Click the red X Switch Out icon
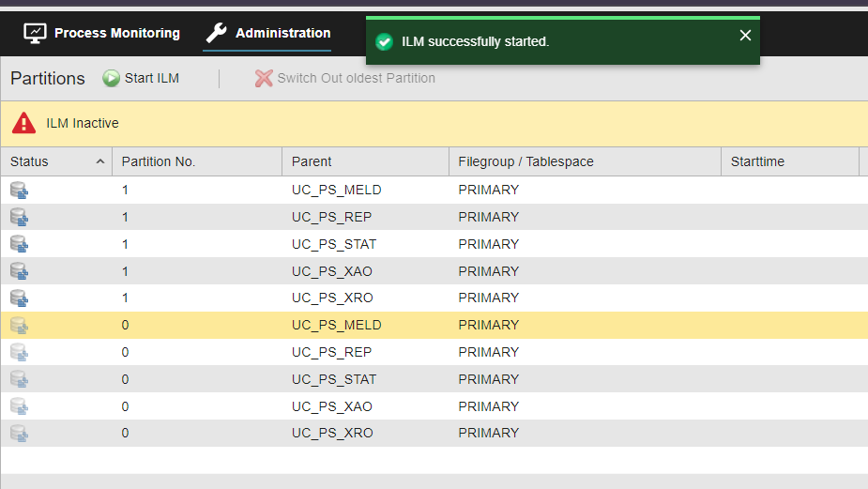The width and height of the screenshot is (868, 489). click(264, 78)
